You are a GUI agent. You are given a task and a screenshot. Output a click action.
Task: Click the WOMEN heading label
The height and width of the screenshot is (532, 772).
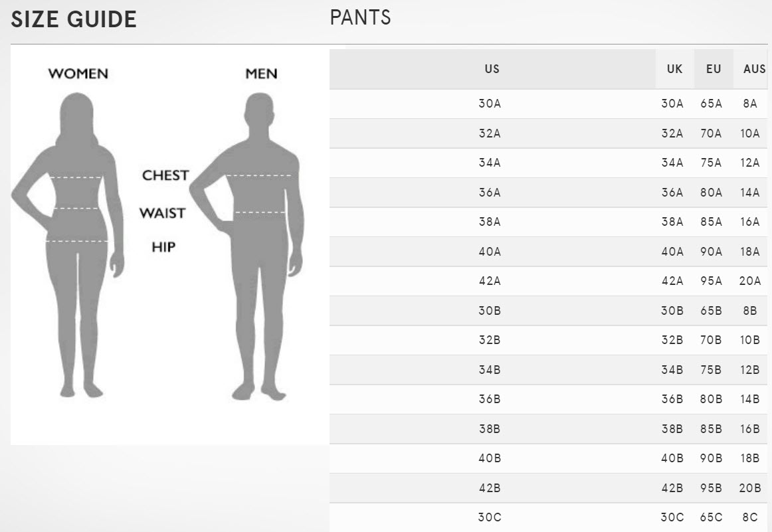tap(78, 74)
